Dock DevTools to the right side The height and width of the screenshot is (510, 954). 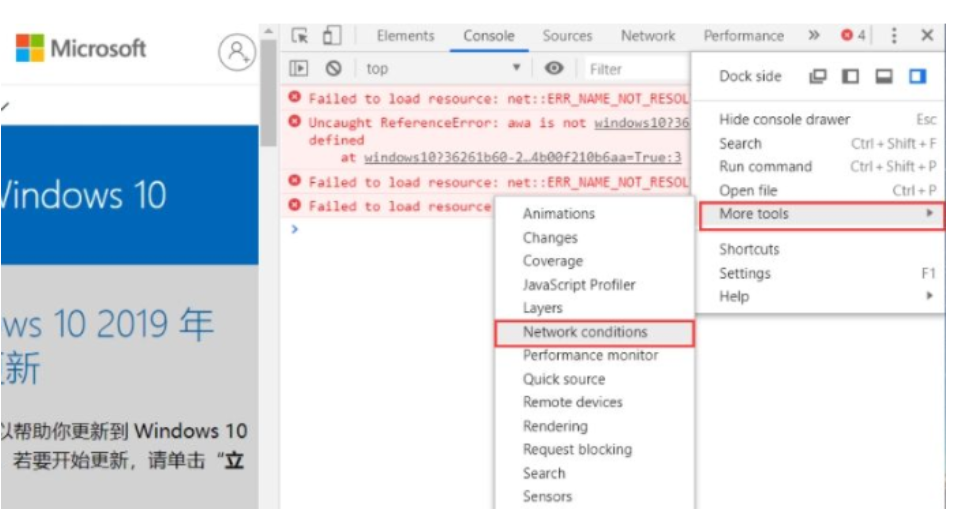pos(917,77)
